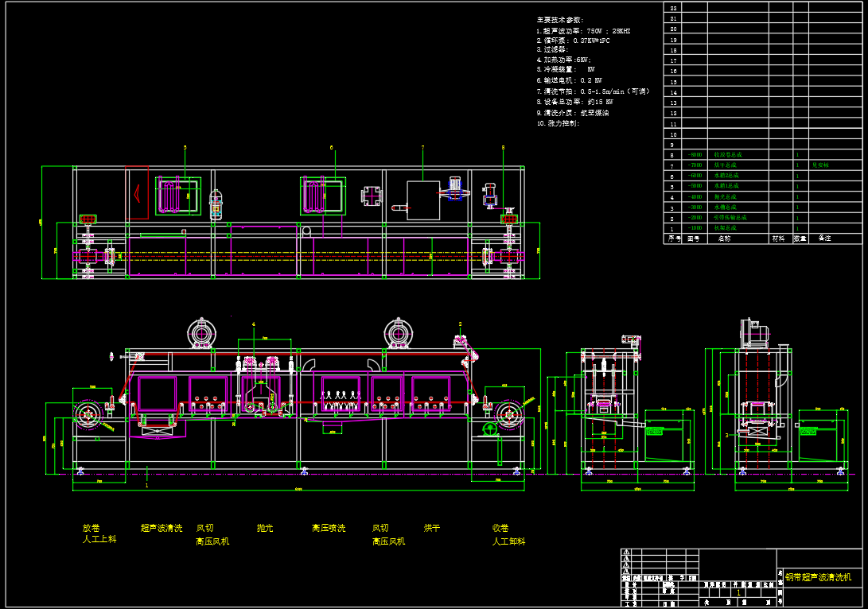Click the 见安标 remark cell

(x=820, y=165)
